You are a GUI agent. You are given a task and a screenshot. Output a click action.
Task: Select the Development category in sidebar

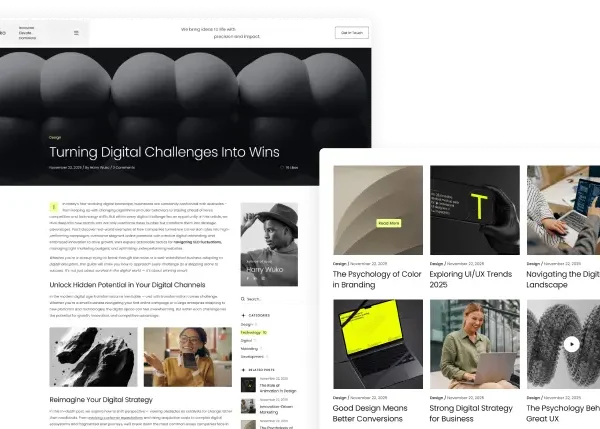(x=252, y=357)
